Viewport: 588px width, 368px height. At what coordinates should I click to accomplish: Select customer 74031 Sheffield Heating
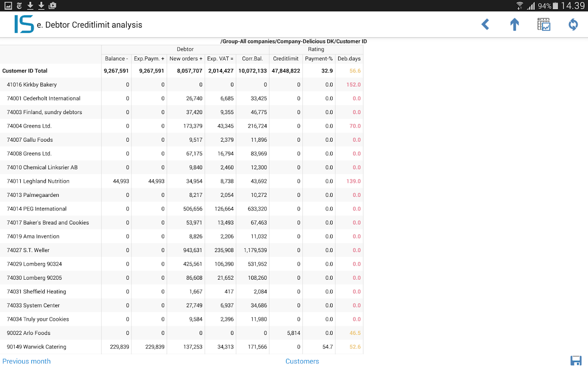[181, 292]
